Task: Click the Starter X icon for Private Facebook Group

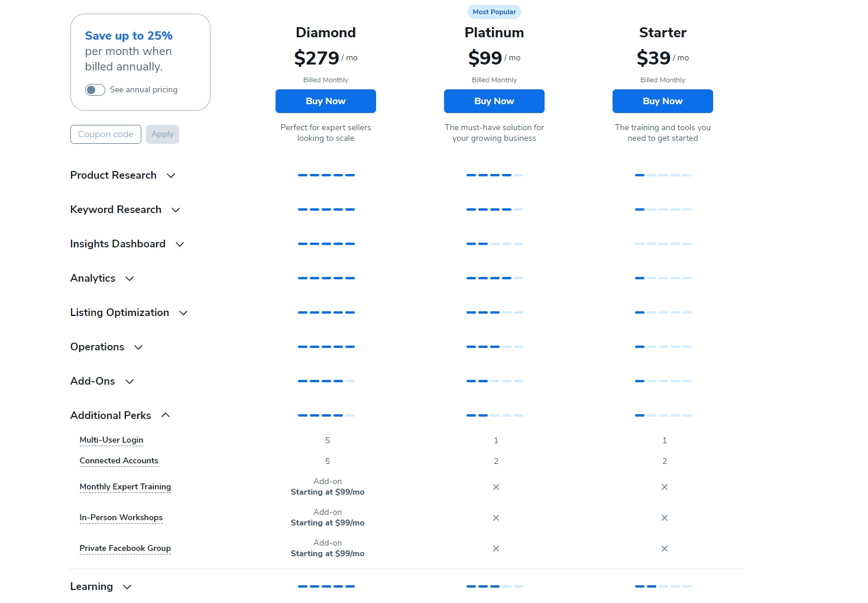Action: 665,549
